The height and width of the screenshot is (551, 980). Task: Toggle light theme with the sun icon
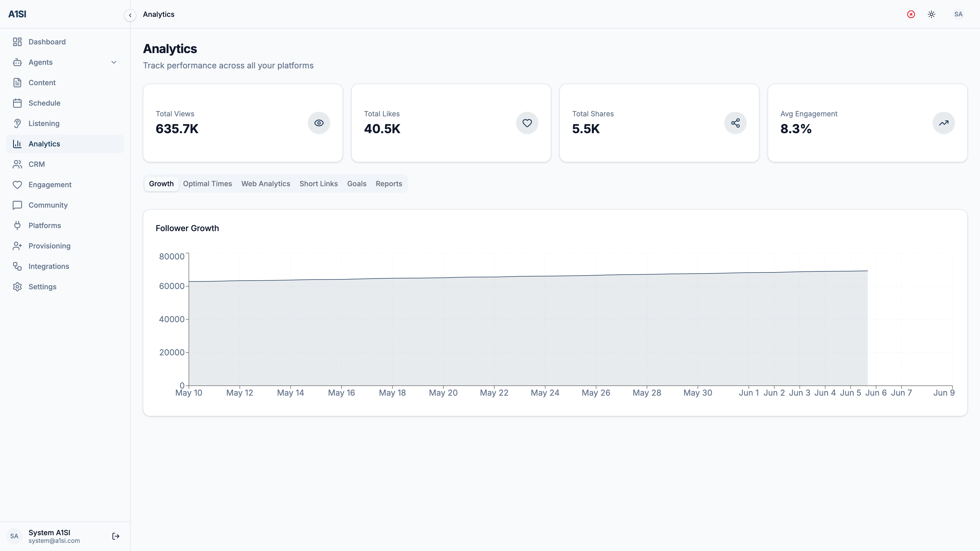[931, 14]
